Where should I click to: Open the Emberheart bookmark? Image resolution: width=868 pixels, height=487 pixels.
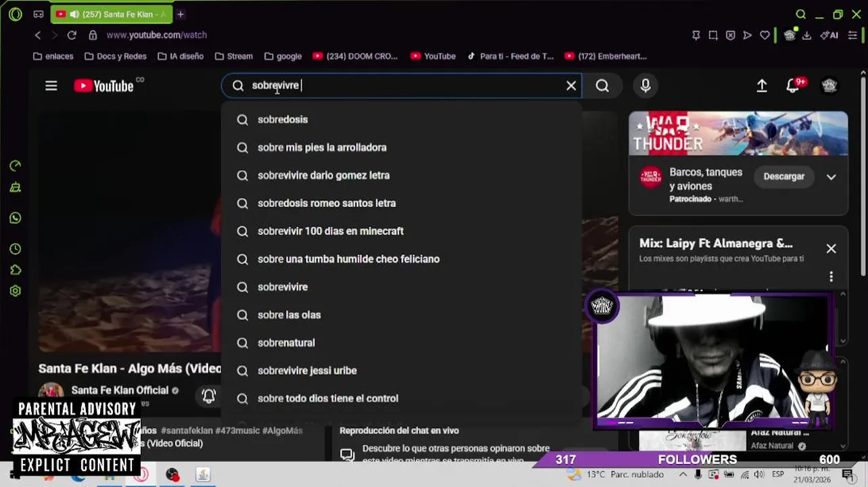coord(605,56)
